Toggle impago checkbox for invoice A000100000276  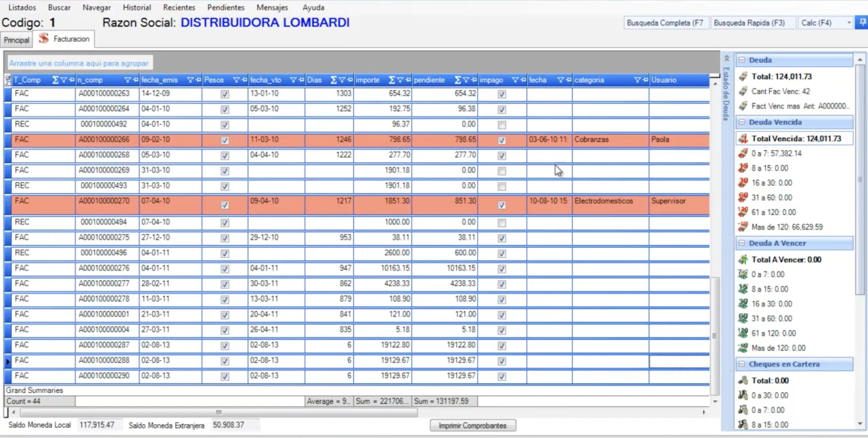[502, 269]
